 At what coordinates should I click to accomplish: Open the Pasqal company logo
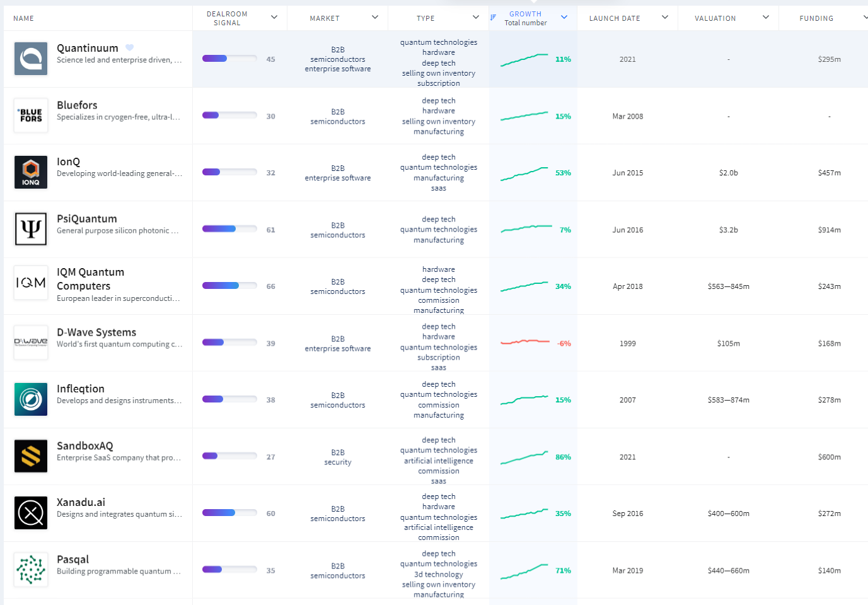click(x=31, y=570)
